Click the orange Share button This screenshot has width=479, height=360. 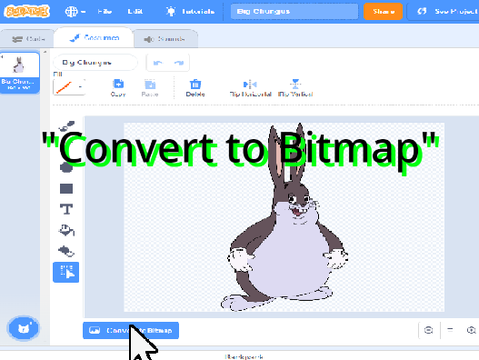(x=383, y=12)
